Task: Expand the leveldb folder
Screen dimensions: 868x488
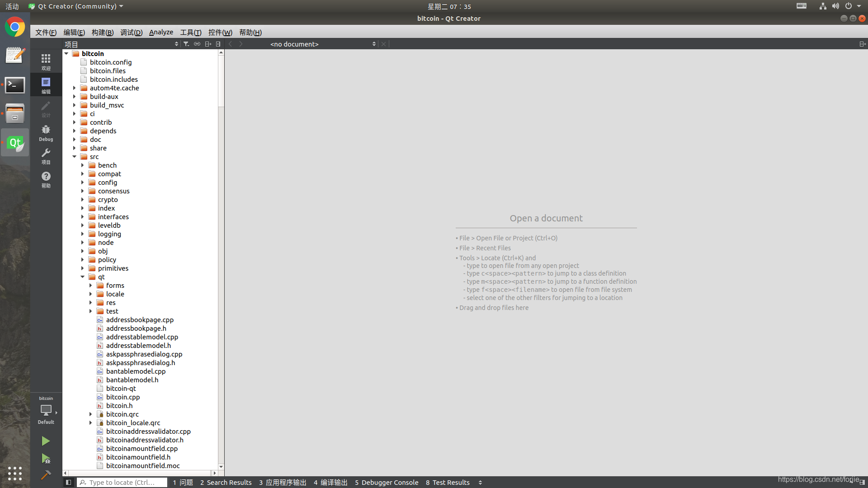Action: 83,225
